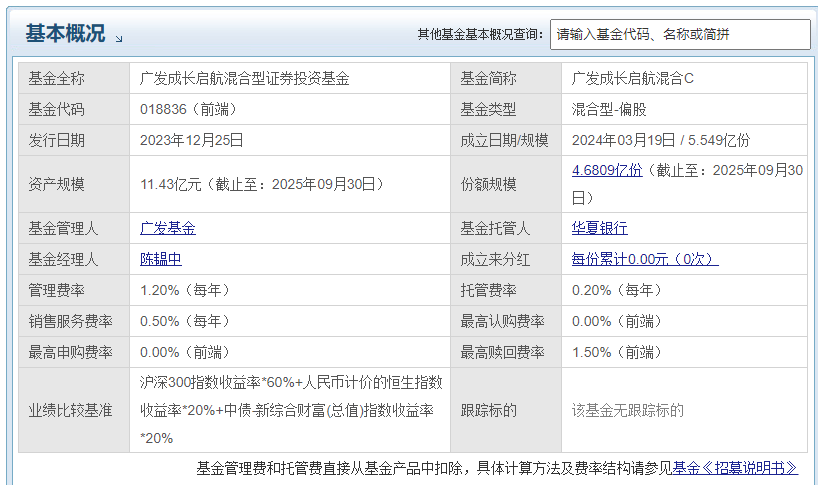
Task: Click the 最高认购费率 label cell
Action: [506, 321]
